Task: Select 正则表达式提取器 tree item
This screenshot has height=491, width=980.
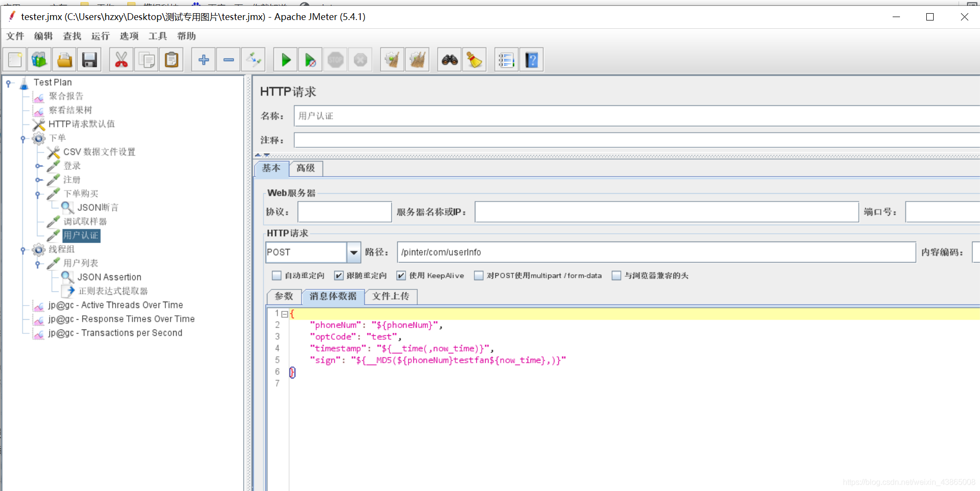Action: pyautogui.click(x=113, y=291)
